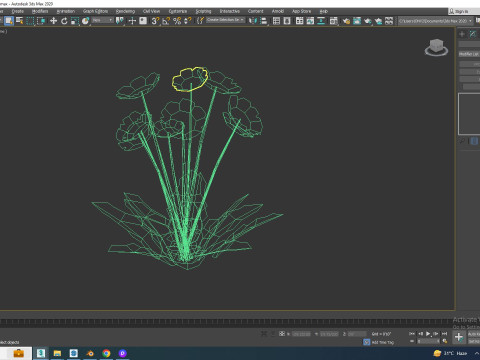Click Add Time Tag

[383, 342]
